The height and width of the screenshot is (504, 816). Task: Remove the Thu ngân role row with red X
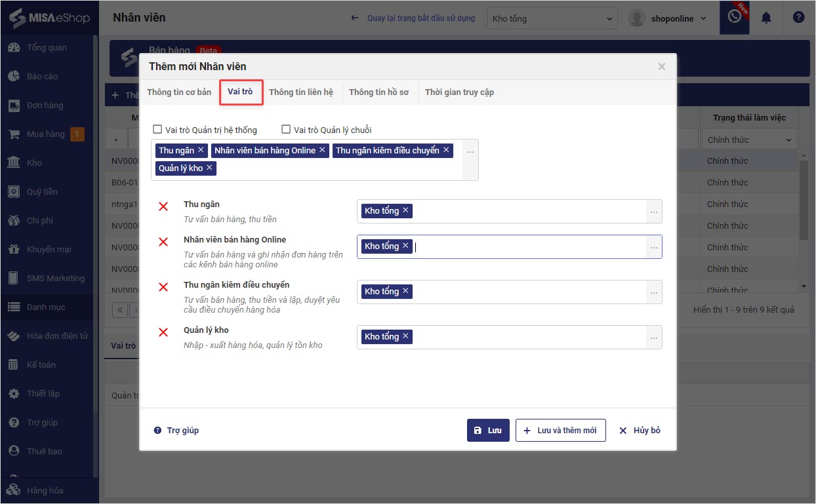pos(163,207)
